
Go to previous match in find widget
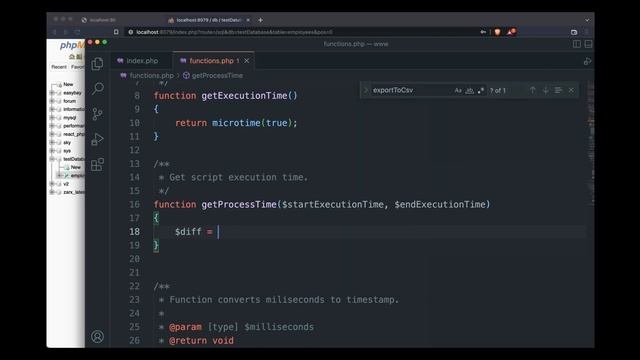532,90
